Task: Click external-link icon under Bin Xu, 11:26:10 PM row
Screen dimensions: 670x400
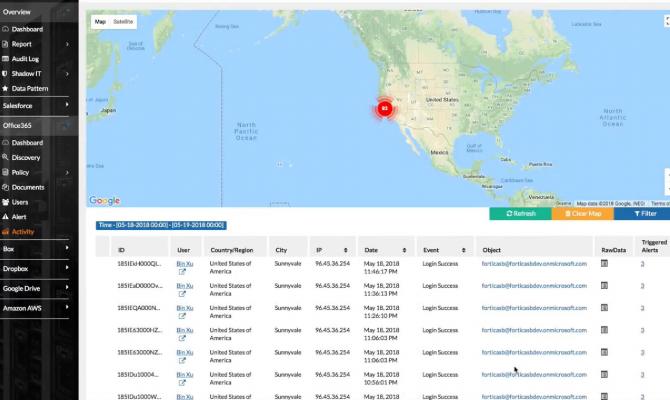Action: pyautogui.click(x=182, y=316)
